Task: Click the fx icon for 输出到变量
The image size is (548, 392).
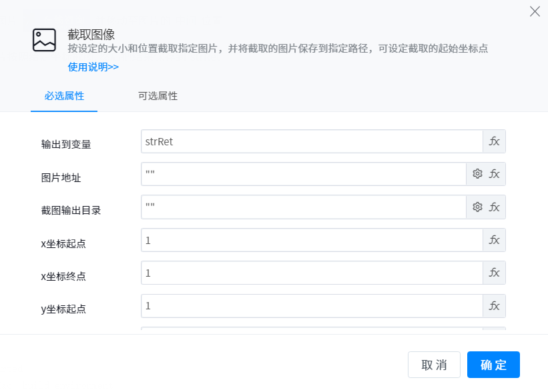Action: pyautogui.click(x=494, y=141)
